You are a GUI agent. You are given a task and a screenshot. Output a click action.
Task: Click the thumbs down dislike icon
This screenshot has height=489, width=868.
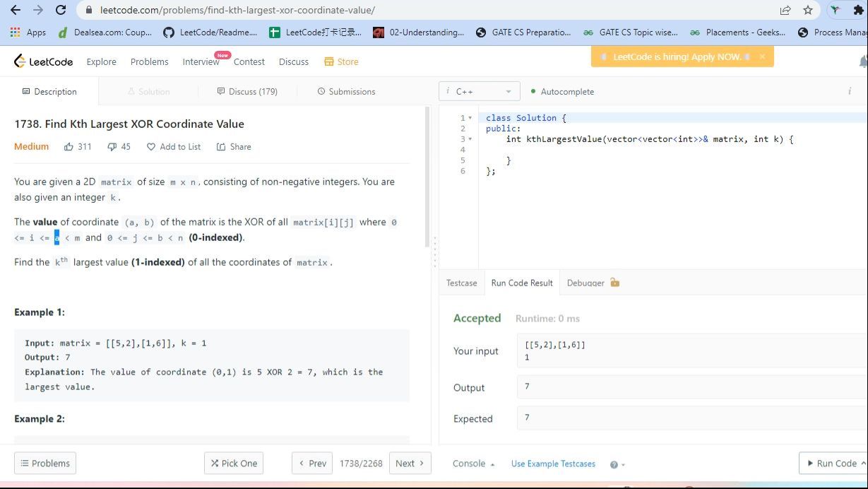tap(112, 147)
